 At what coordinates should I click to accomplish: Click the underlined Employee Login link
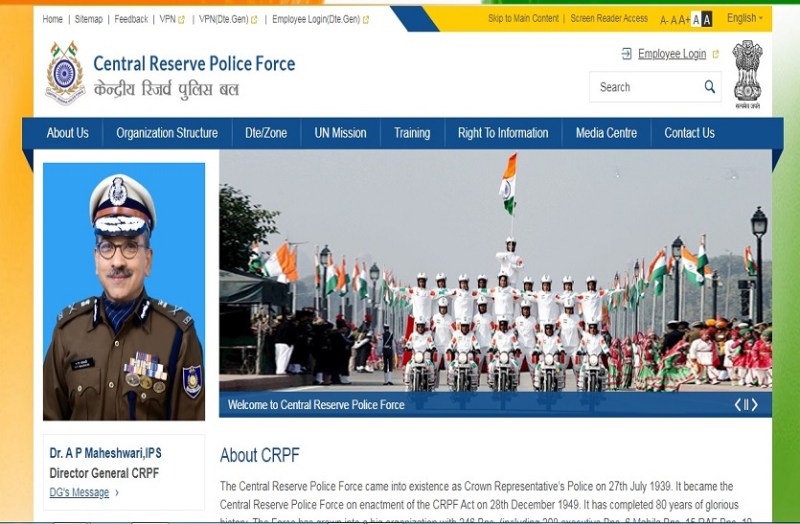tap(672, 54)
